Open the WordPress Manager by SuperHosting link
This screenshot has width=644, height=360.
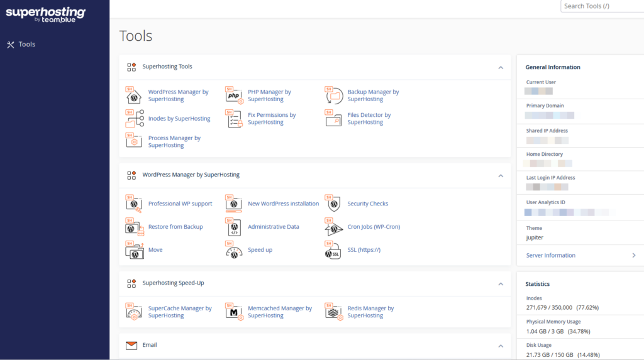(178, 95)
